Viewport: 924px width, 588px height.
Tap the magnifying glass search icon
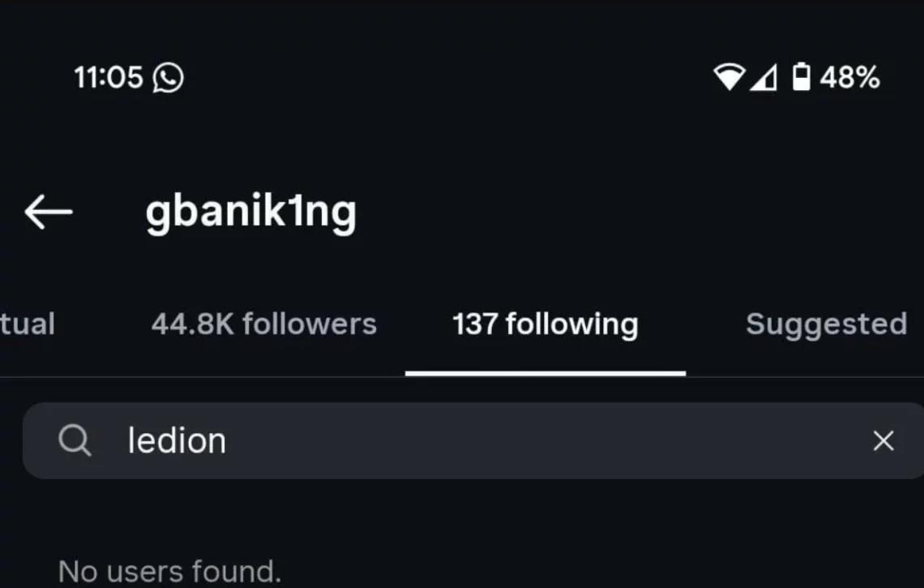[75, 441]
